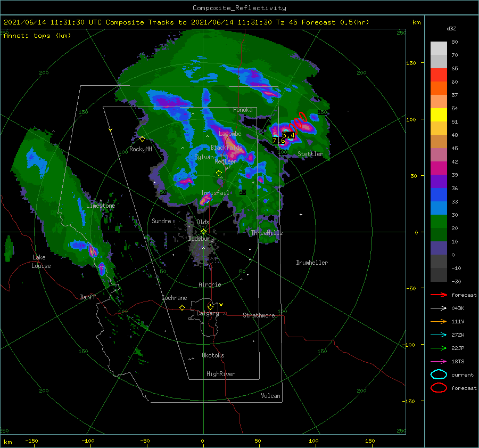Click the yellow diamond marker near RockyMH
This screenshot has height=448, width=479.
click(142, 139)
